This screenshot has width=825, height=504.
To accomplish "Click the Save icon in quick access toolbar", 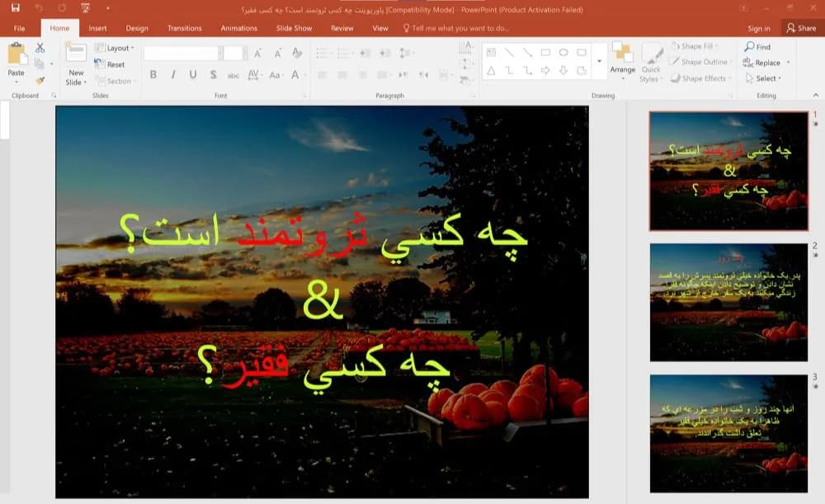I will point(15,8).
